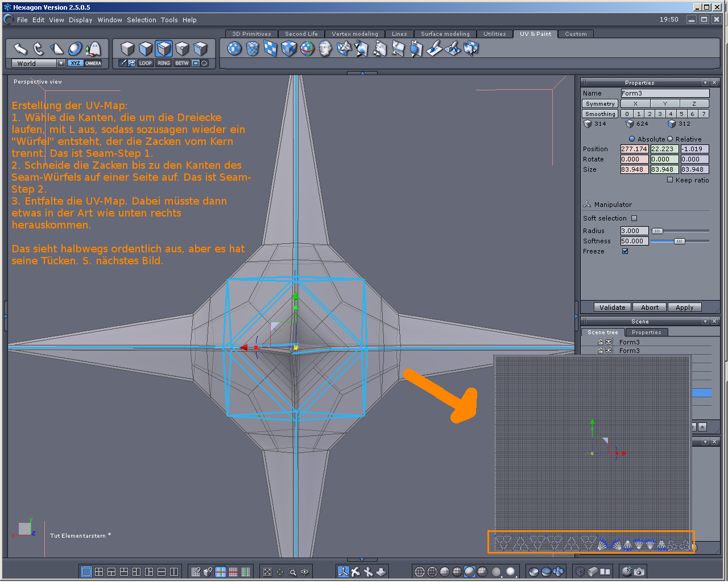Choose the edge selection mode cube

pos(164,49)
